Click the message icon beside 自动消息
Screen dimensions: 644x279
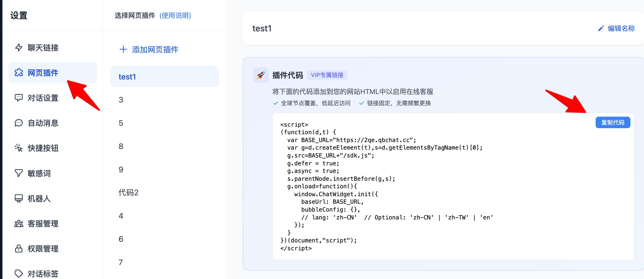tap(19, 123)
